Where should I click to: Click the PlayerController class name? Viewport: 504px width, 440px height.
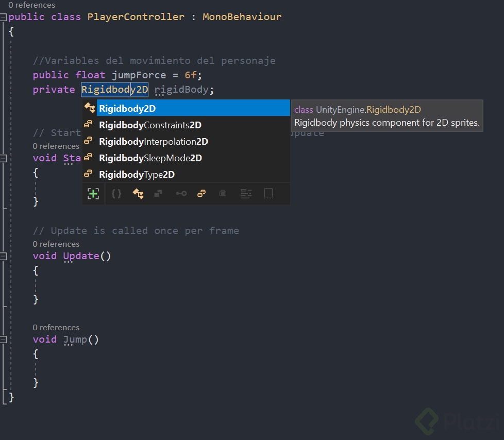(136, 16)
